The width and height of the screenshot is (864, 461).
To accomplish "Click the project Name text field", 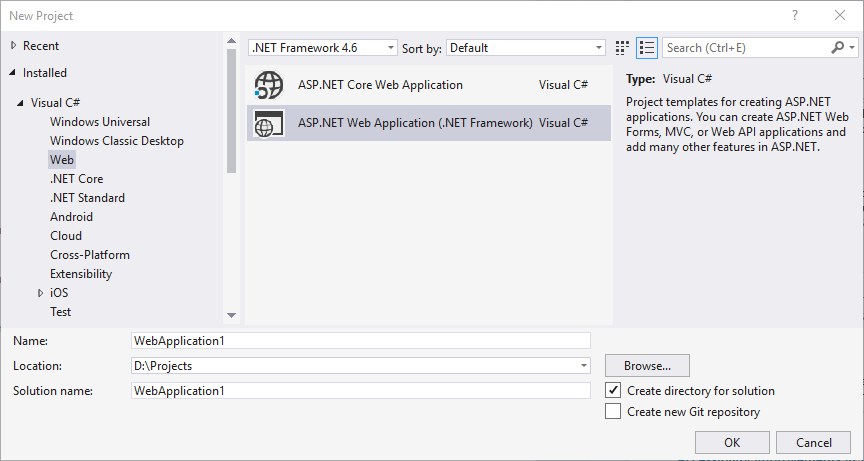I will click(360, 341).
